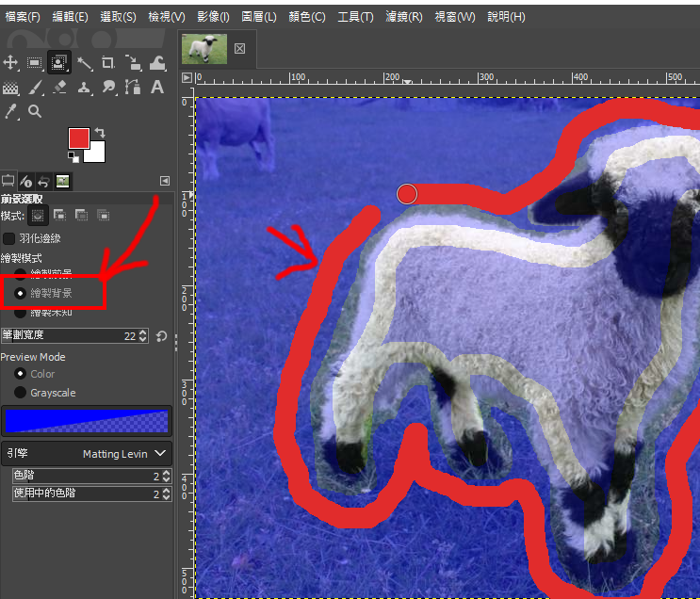Open the 圖層(L) menu

coord(259,17)
